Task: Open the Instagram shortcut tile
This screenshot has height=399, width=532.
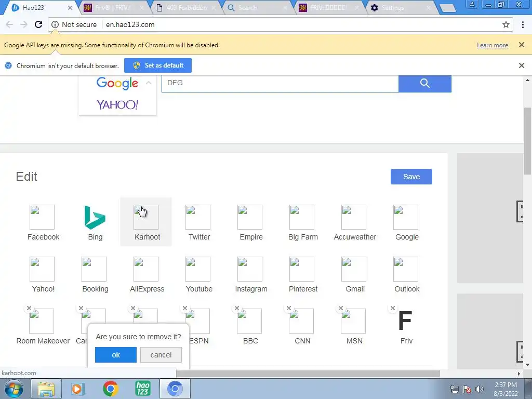Action: (x=251, y=274)
